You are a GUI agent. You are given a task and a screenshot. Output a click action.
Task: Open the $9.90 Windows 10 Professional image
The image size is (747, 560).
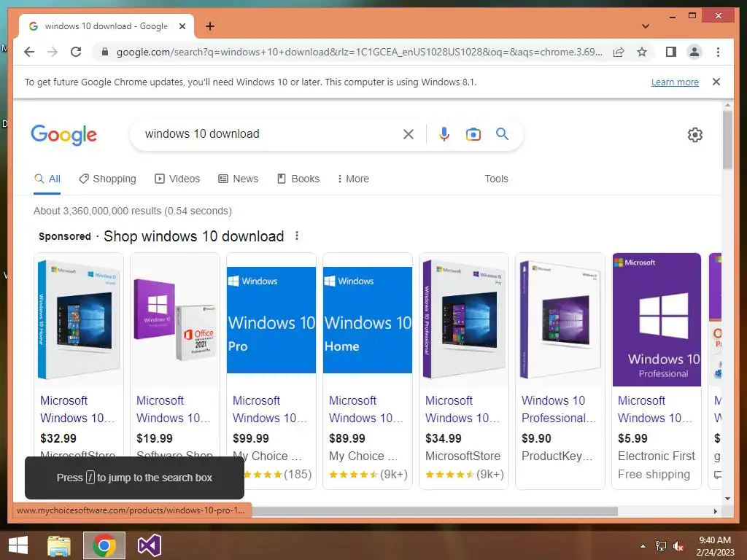[560, 319]
